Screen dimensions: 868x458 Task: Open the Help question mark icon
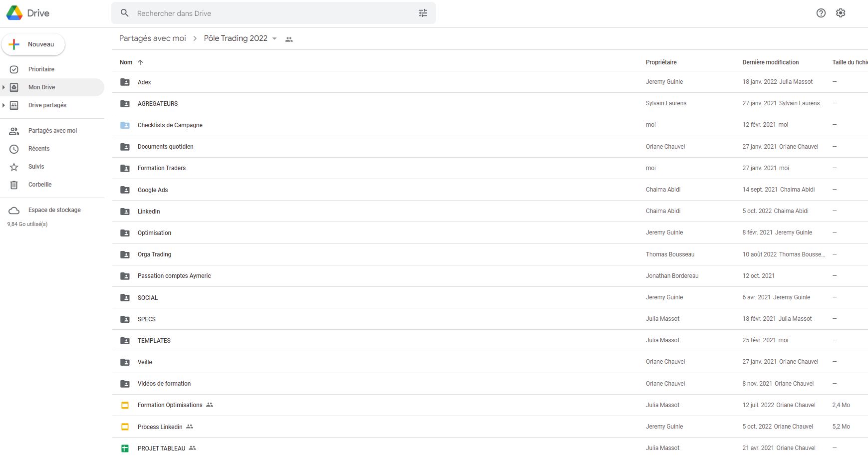click(821, 13)
